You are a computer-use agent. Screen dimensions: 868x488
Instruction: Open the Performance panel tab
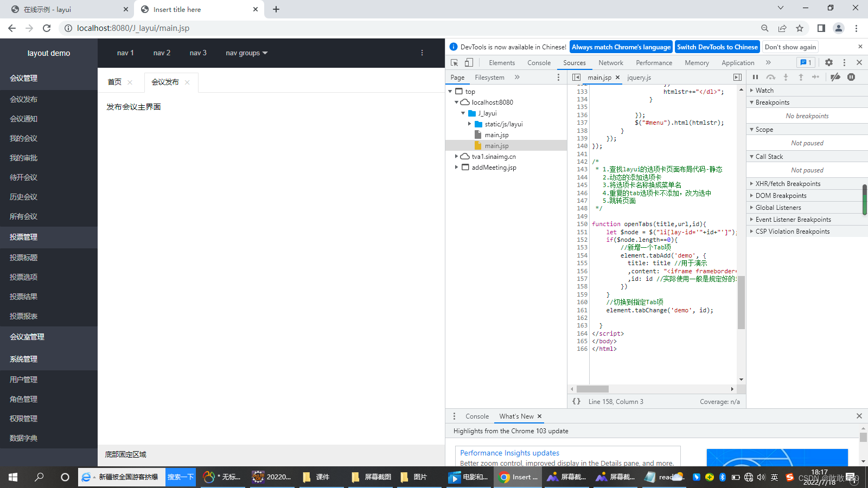[x=654, y=62]
